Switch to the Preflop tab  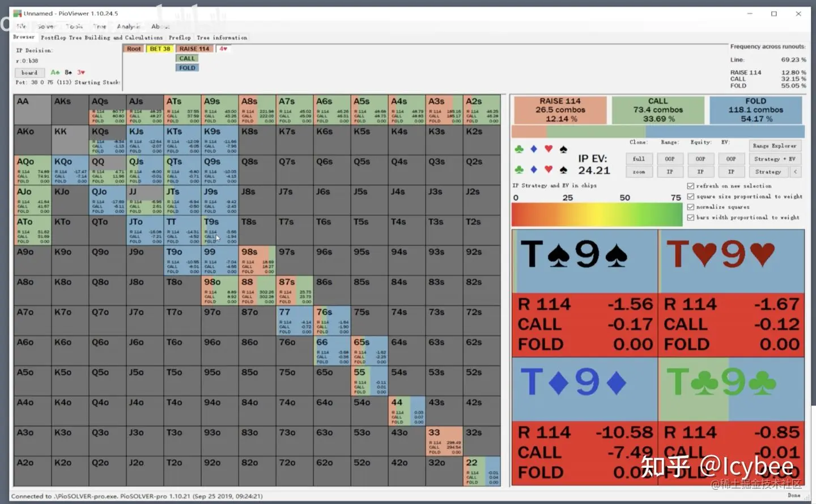(180, 37)
